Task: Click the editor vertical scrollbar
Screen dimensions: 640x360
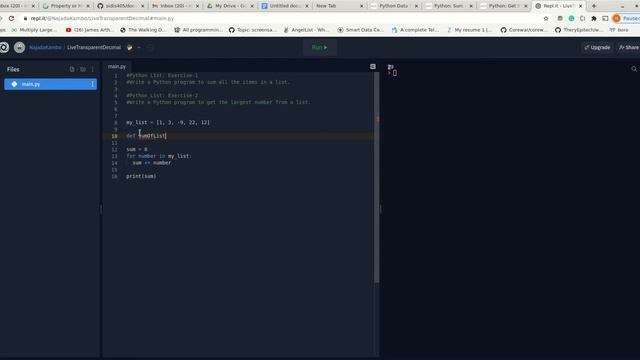Action: (x=376, y=178)
